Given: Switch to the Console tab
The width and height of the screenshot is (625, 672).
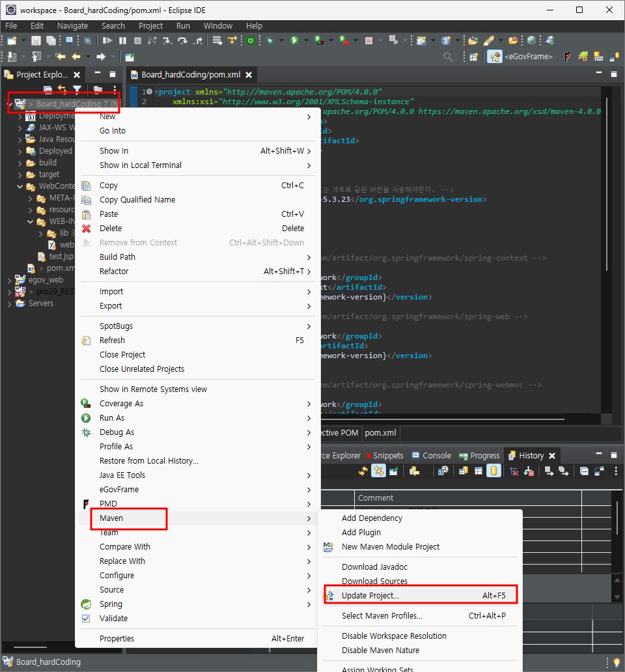Looking at the screenshot, I should coord(432,456).
